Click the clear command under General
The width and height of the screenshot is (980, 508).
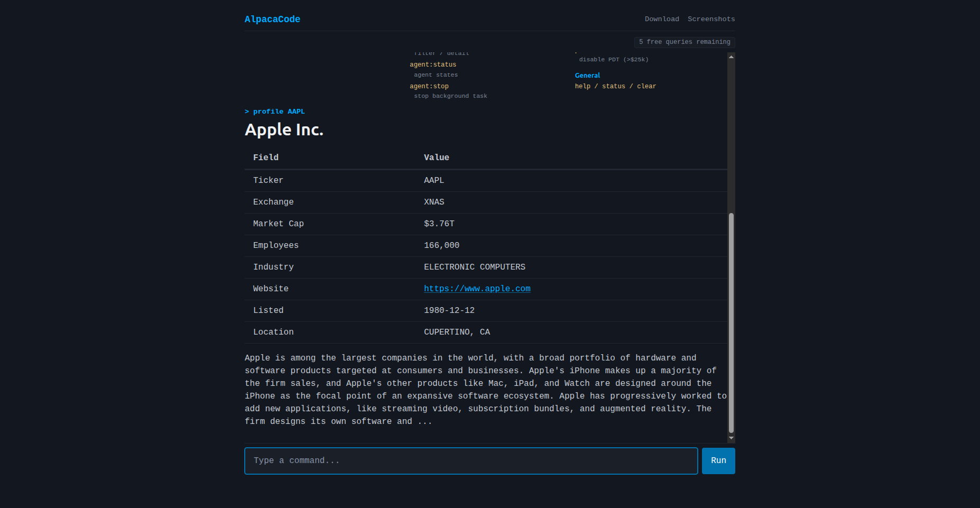[646, 86]
